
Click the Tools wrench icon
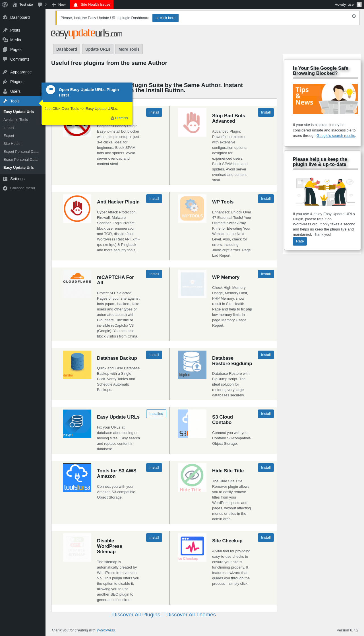[5, 101]
